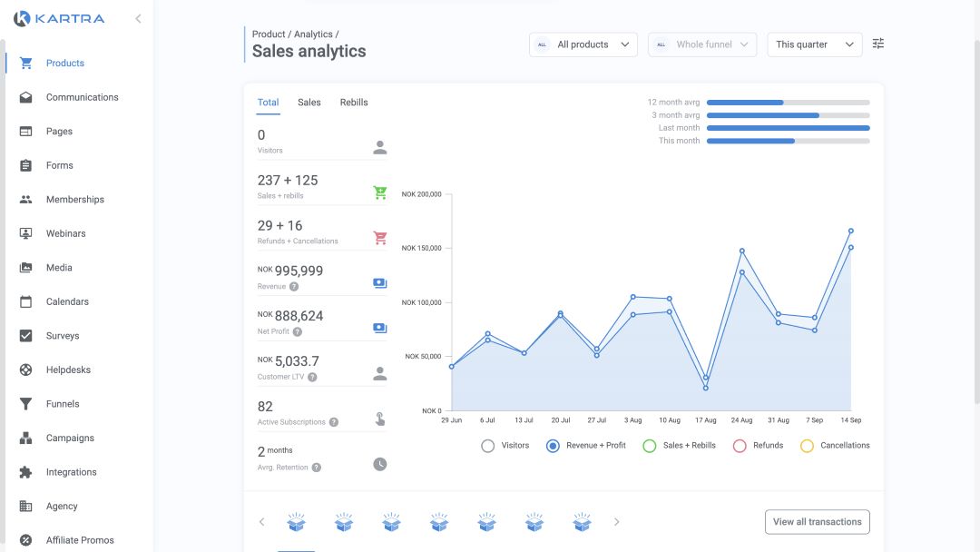This screenshot has width=980, height=552.
Task: Open Memberships in the sidebar
Action: point(74,200)
